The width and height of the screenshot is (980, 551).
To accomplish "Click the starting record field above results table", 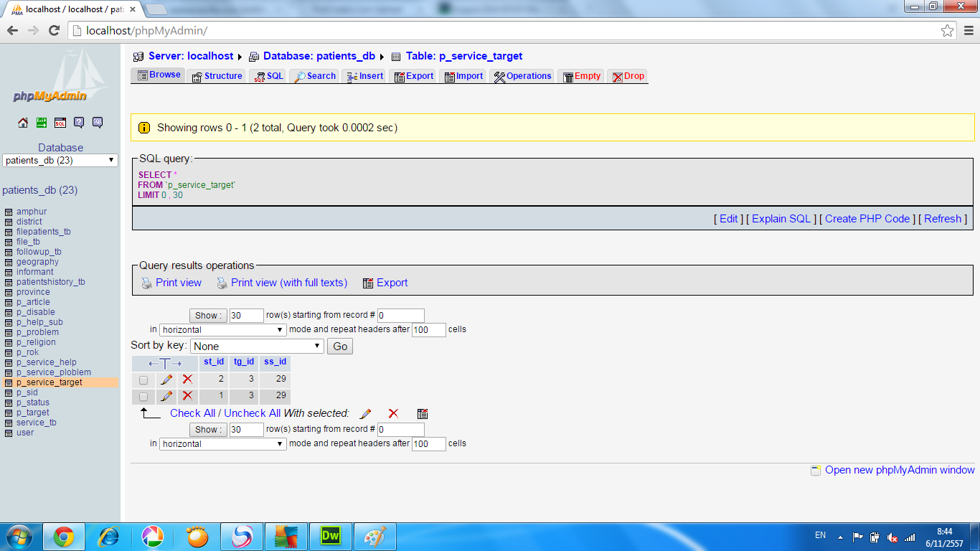I will [x=401, y=316].
